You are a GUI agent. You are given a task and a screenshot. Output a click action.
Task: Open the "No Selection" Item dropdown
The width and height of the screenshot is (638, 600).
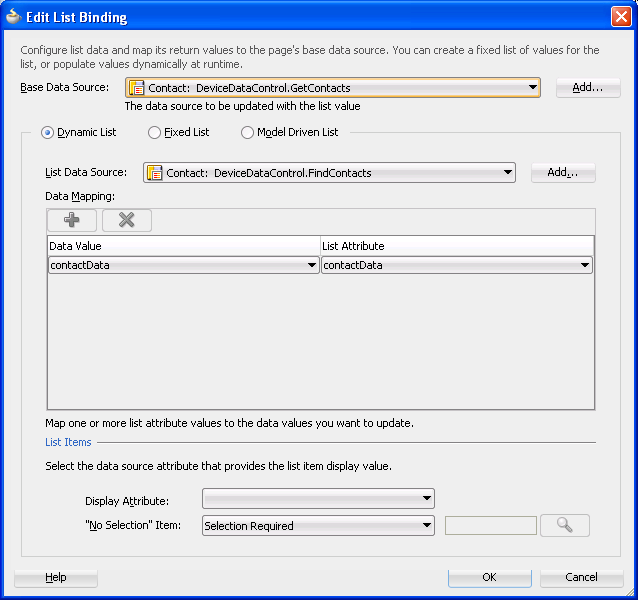tap(318, 526)
